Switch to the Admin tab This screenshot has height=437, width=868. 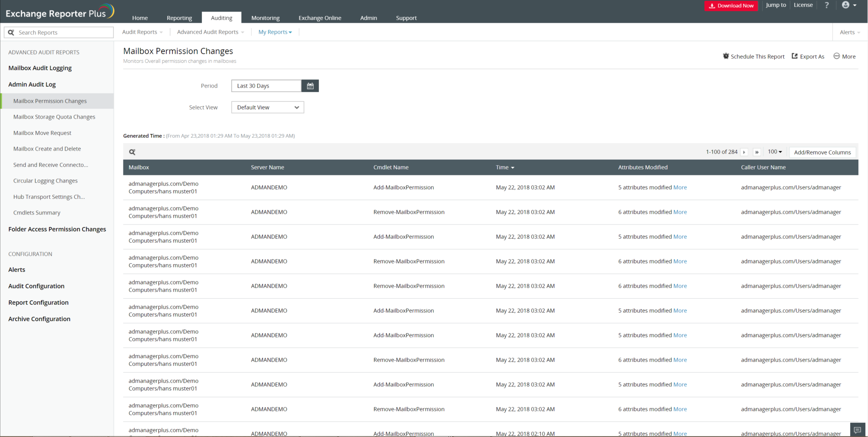pyautogui.click(x=369, y=18)
